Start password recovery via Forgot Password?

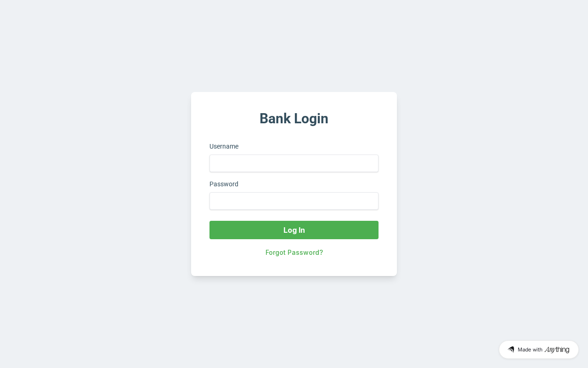294,253
